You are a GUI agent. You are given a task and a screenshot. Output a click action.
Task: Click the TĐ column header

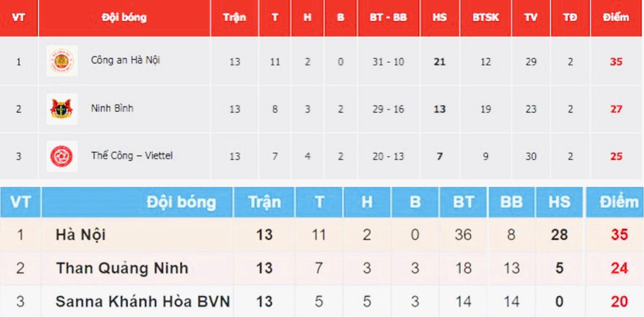coord(570,17)
